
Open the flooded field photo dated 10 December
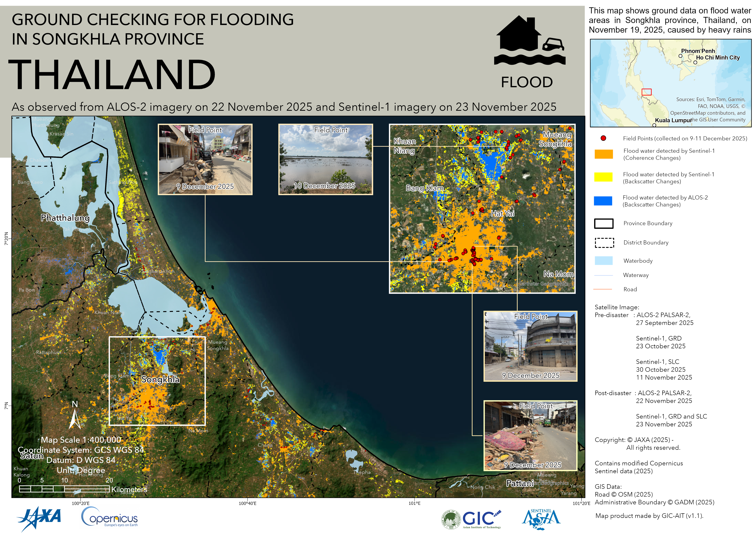coord(325,159)
